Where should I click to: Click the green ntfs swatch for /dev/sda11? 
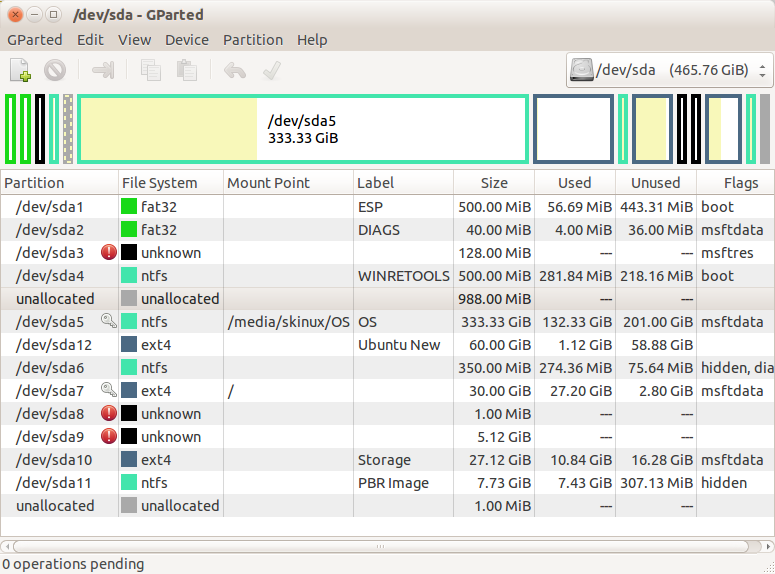tap(129, 483)
